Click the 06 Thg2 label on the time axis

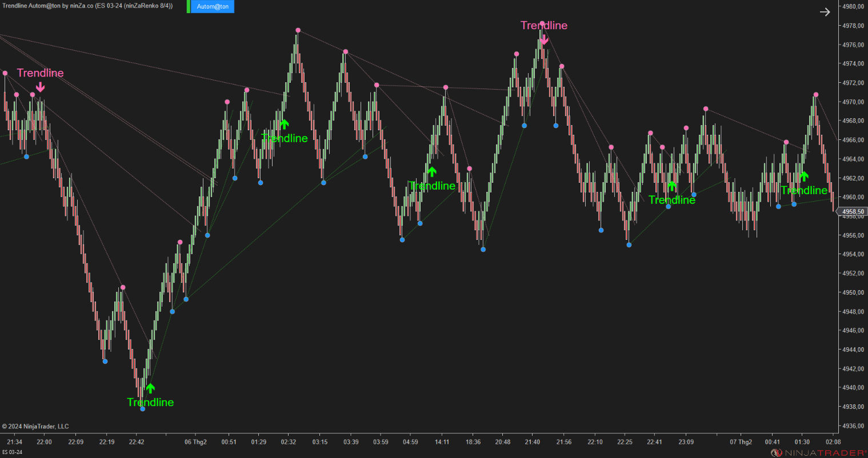[x=196, y=441]
